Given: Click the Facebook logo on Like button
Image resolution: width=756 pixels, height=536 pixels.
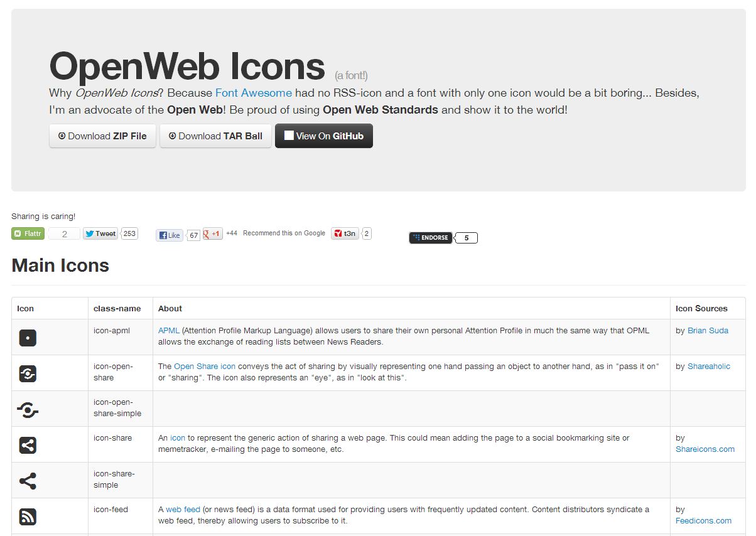Looking at the screenshot, I should [163, 235].
